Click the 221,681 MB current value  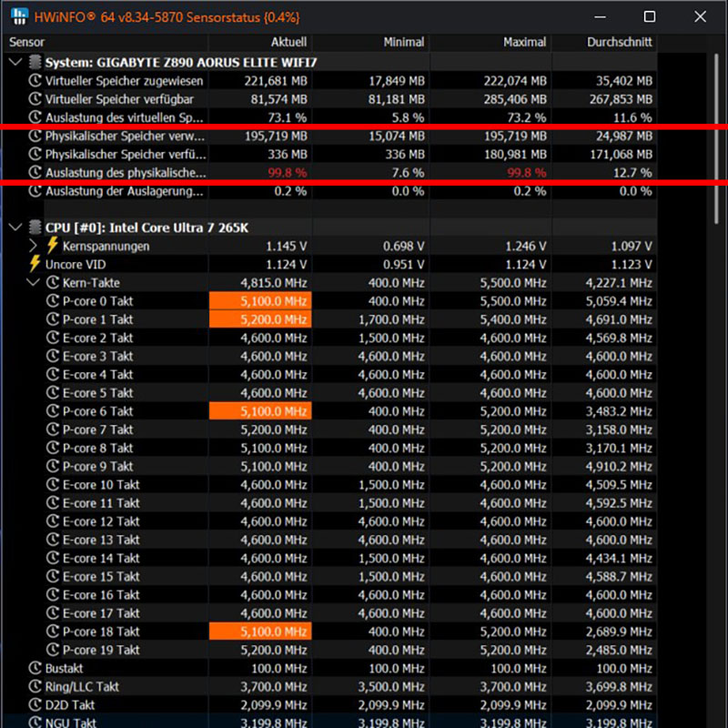276,81
